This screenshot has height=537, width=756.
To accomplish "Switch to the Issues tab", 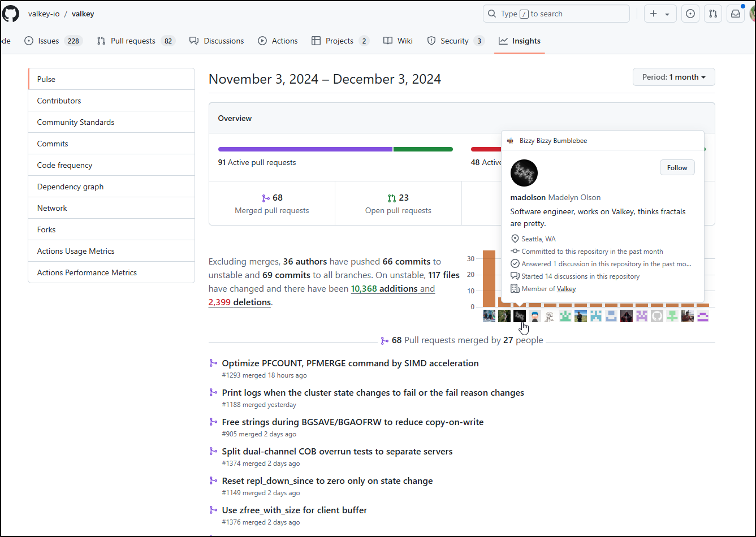I will [54, 41].
